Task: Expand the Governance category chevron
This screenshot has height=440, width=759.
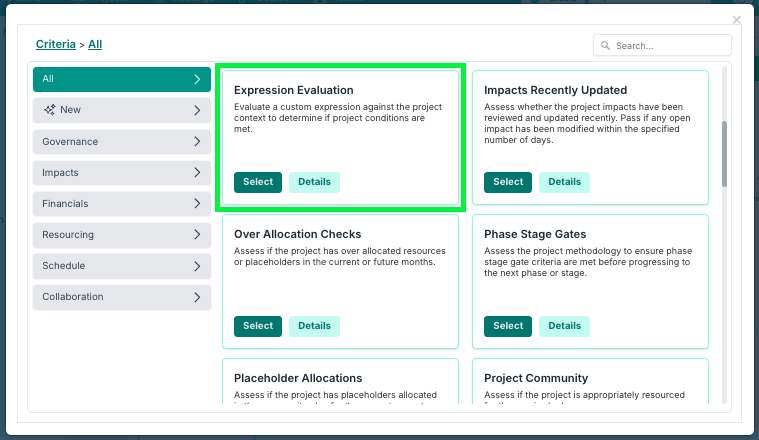Action: (x=197, y=142)
